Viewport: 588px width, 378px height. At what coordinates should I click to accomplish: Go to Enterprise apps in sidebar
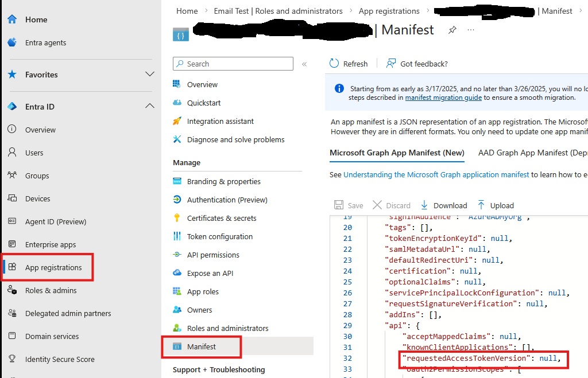(51, 245)
